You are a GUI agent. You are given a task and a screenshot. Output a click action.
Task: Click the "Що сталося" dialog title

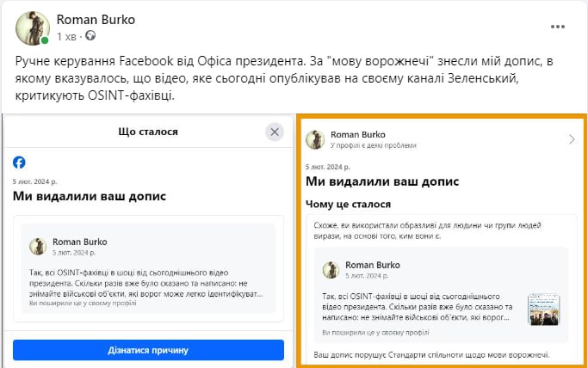pyautogui.click(x=147, y=132)
